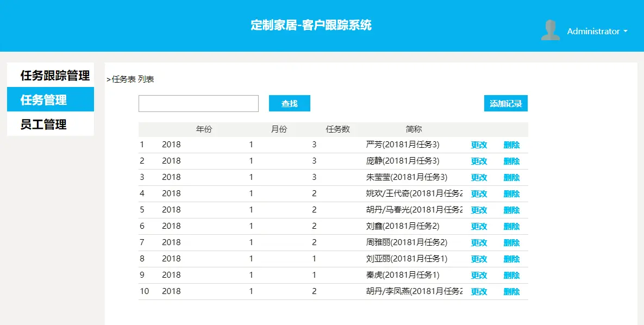Click 更改 for 姚欢/王代奇 row

(x=479, y=194)
